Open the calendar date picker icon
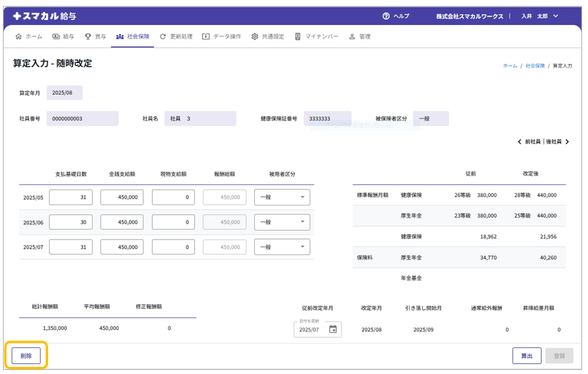Image resolution: width=588 pixels, height=374 pixels. (x=333, y=329)
